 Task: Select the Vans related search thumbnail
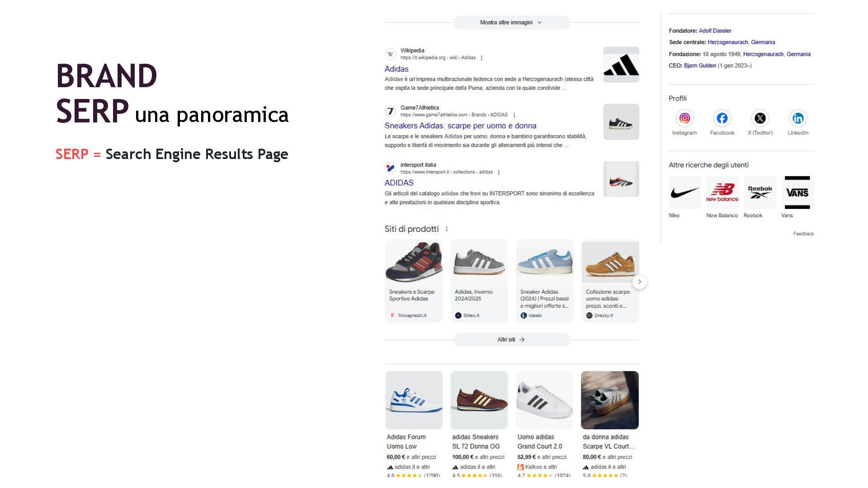click(797, 193)
